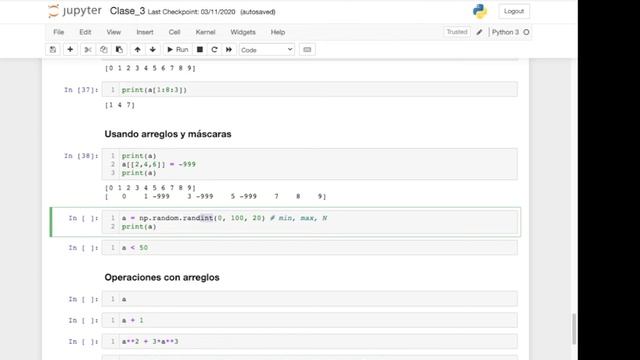
Task: Restart kernel and rerun all cells
Action: coord(229,50)
